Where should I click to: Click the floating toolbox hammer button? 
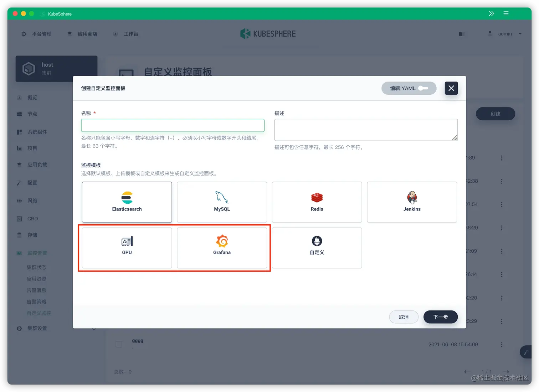[x=525, y=352]
